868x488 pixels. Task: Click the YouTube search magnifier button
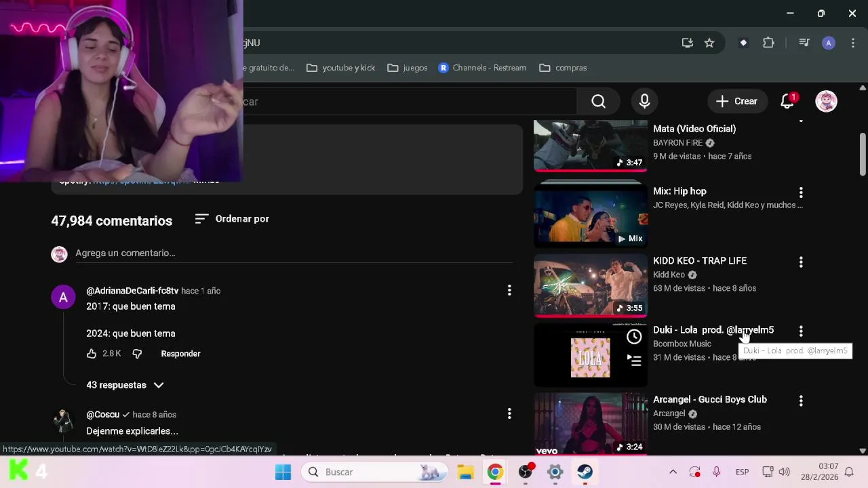pyautogui.click(x=598, y=102)
